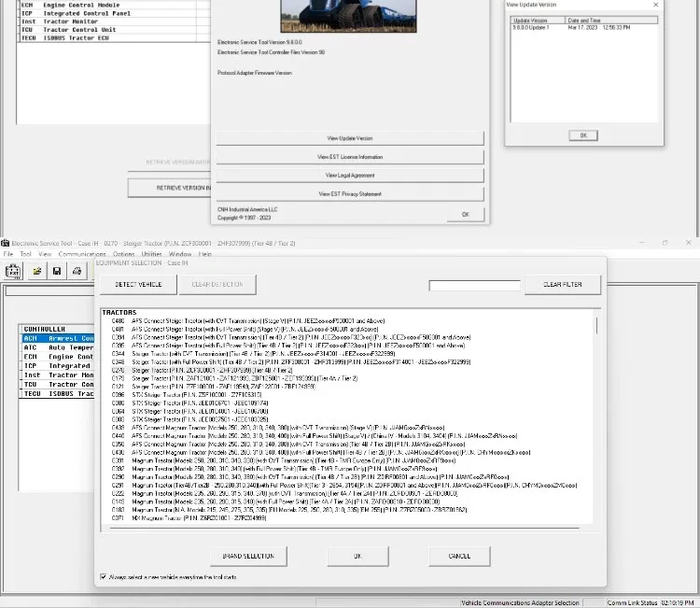The image size is (700, 608).
Task: Select Inst Tractor Monitor row in lower window
Action: [x=58, y=375]
